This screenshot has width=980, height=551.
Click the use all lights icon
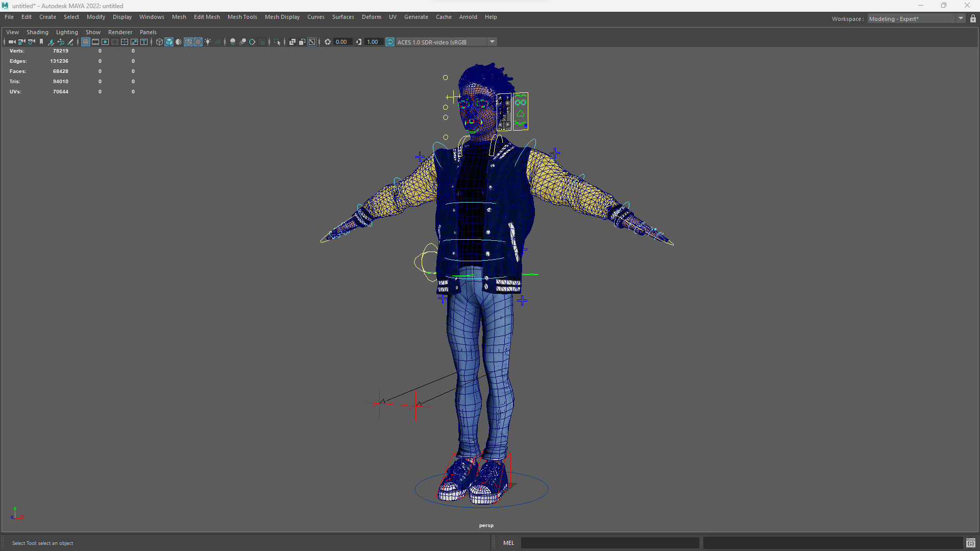pos(208,42)
